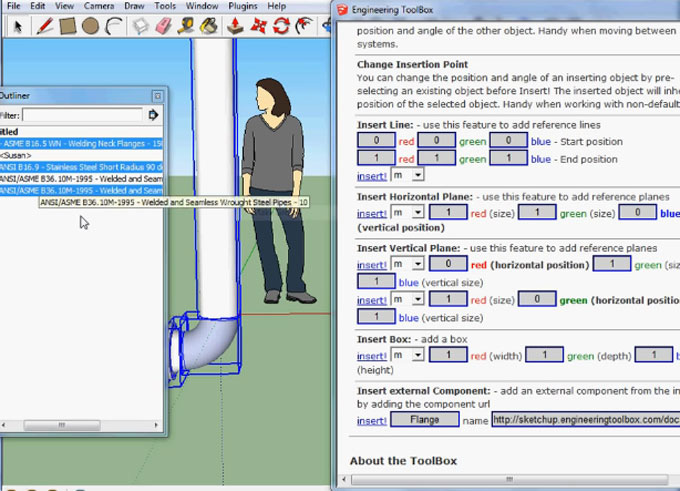Click the Make Component tool icon

click(x=141, y=26)
